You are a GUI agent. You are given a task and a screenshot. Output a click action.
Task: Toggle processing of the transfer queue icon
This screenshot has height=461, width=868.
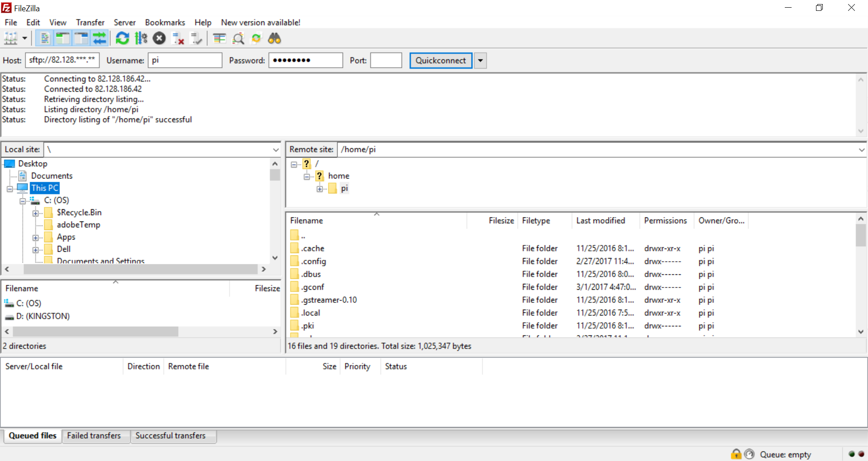pyautogui.click(x=141, y=38)
